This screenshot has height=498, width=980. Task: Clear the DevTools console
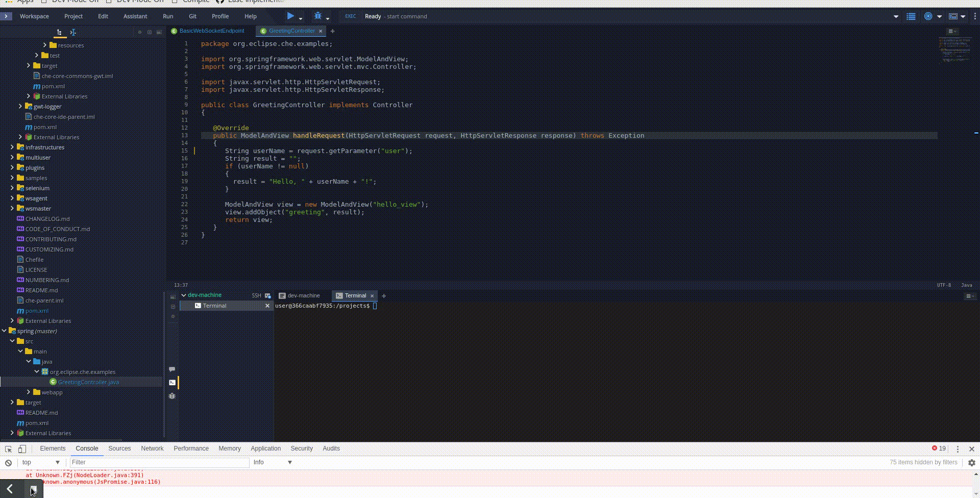(x=9, y=463)
